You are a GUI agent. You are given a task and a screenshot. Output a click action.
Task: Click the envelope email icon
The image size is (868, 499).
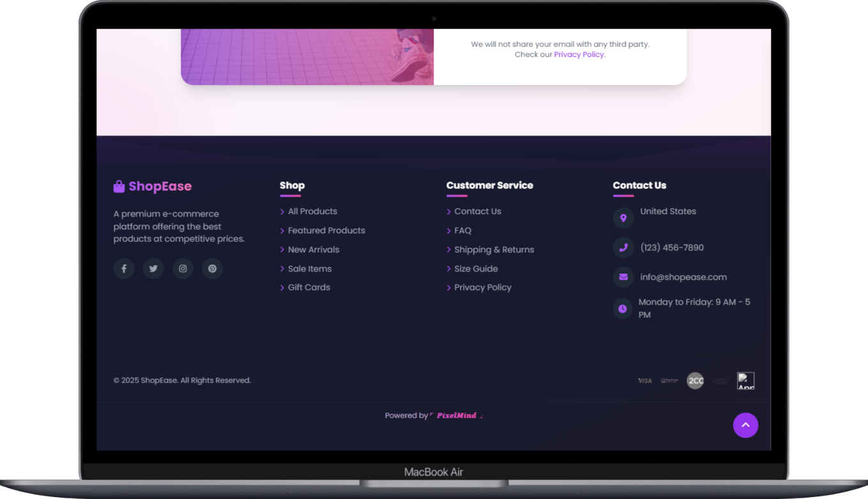click(623, 277)
